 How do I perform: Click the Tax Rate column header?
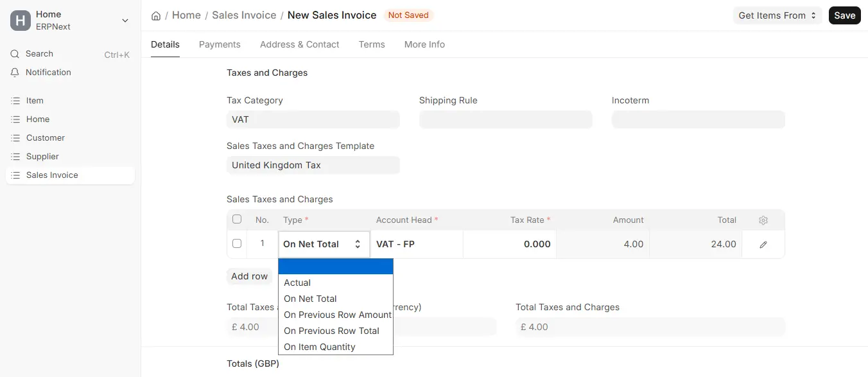click(530, 220)
